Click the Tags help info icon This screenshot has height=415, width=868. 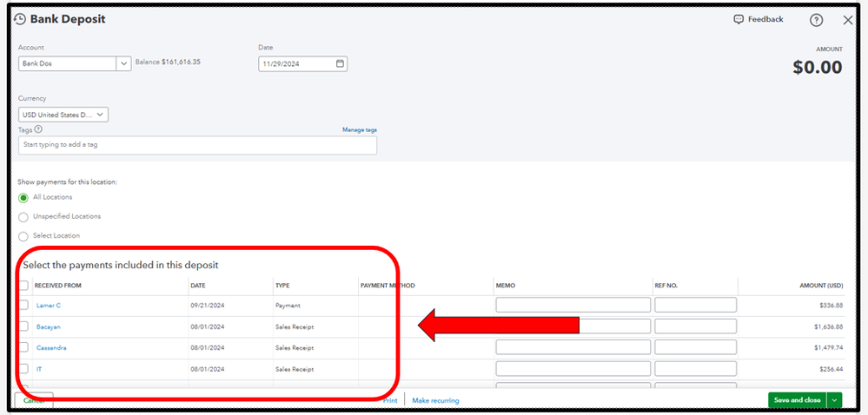coord(38,129)
